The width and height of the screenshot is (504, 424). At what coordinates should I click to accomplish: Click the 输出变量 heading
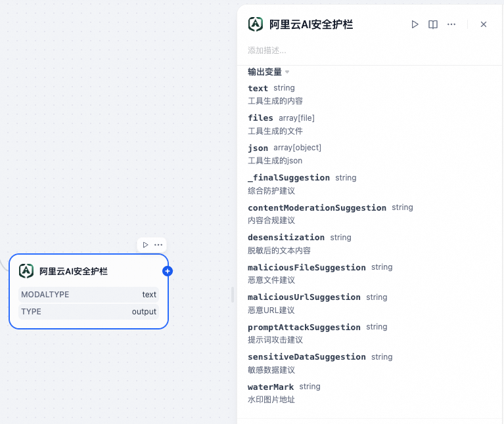pos(265,72)
